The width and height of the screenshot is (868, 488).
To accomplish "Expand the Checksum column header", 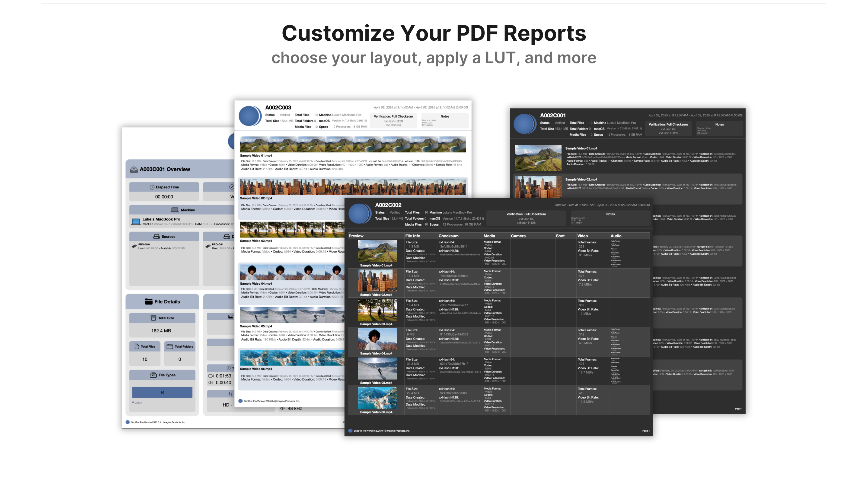I will coord(448,236).
